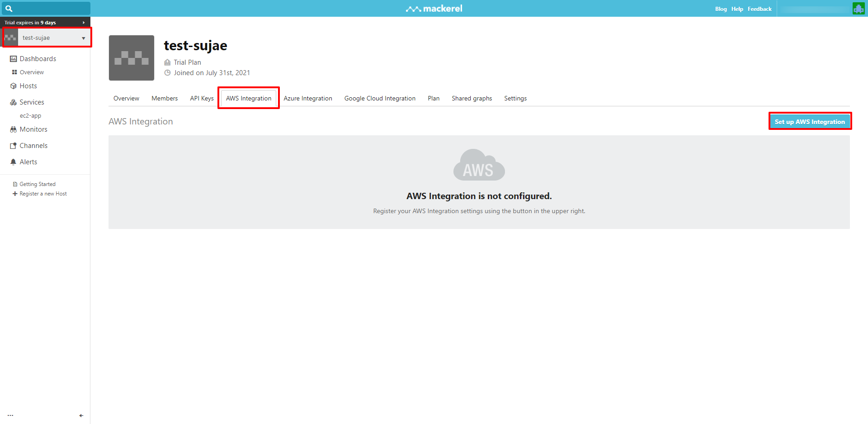Click the Set up AWS Integration button

click(810, 121)
